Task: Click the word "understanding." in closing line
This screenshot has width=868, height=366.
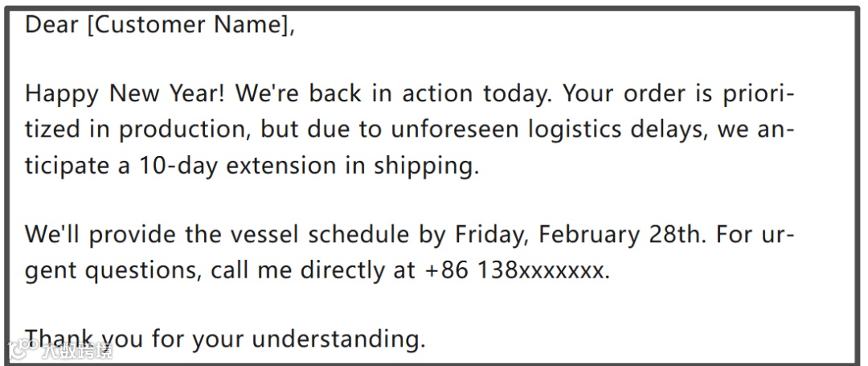Action: [339, 339]
